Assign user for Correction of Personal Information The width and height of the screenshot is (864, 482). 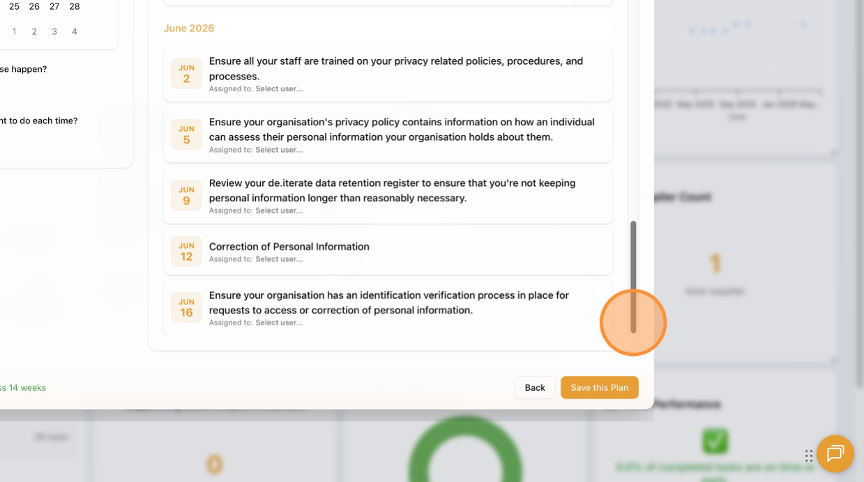point(279,259)
